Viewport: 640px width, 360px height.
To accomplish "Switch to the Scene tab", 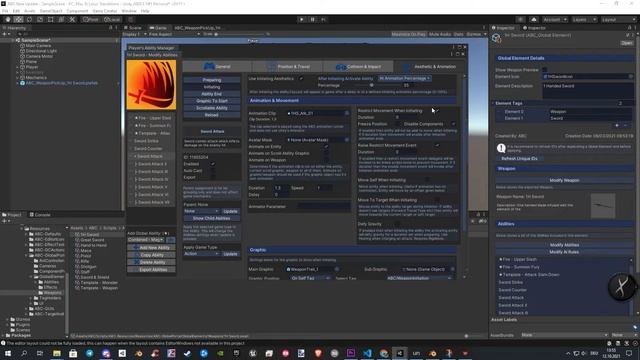I will point(134,28).
